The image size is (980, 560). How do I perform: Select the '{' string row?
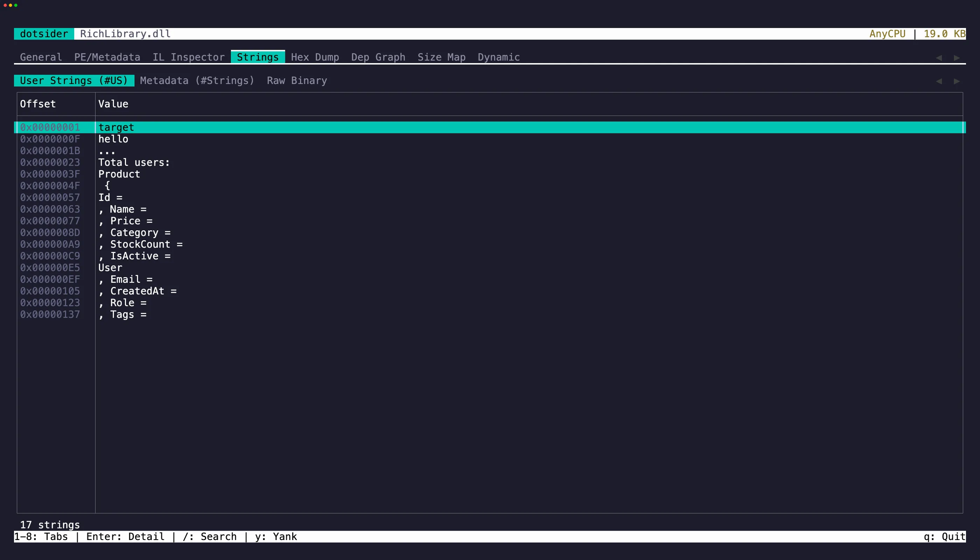490,186
